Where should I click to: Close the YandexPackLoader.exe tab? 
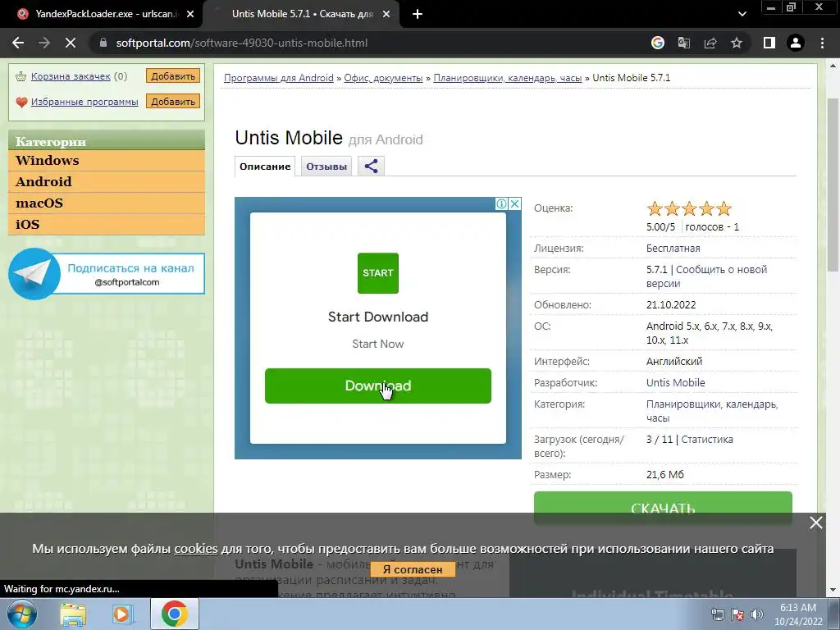tap(190, 15)
